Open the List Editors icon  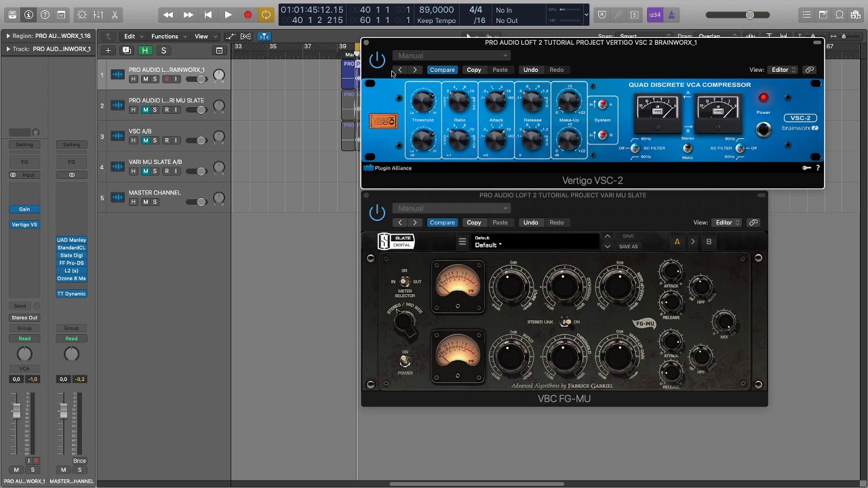(807, 15)
